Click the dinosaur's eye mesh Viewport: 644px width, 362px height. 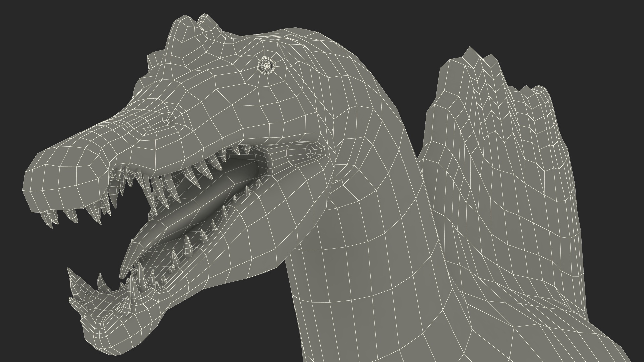(x=267, y=65)
